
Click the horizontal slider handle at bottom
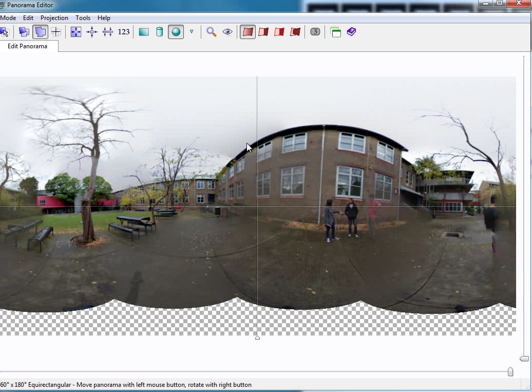[x=510, y=371]
